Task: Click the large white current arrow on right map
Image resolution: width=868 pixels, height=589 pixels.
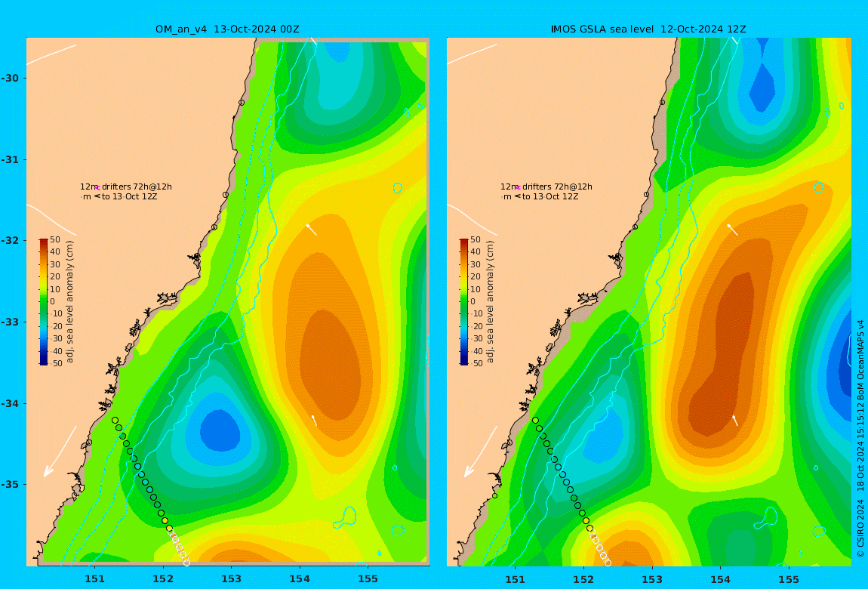Action: pyautogui.click(x=480, y=451)
